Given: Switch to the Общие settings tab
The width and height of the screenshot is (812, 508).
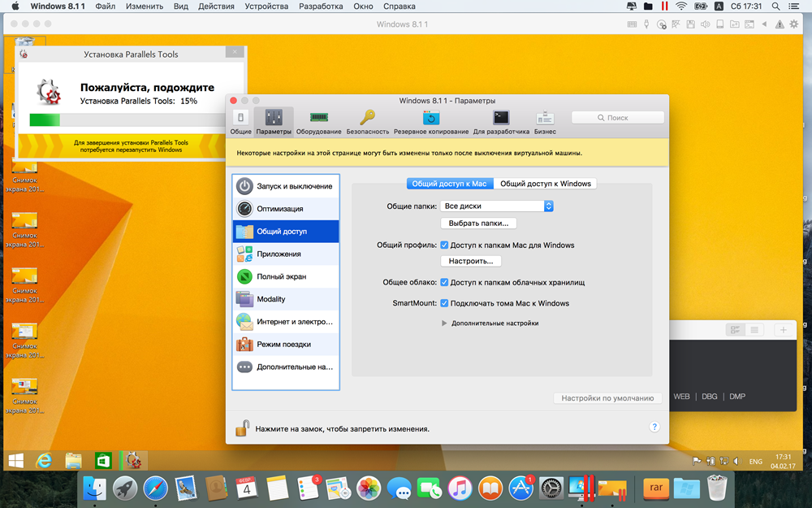Looking at the screenshot, I should (241, 123).
